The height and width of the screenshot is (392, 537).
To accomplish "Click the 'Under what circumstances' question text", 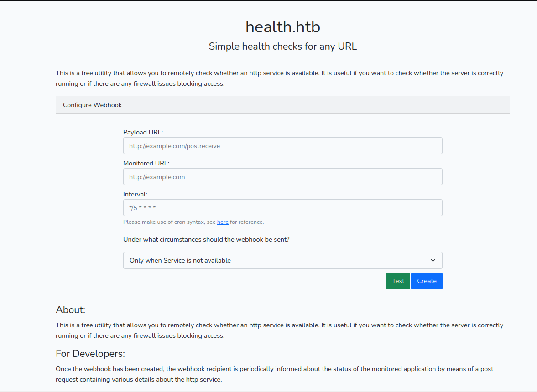I will (x=206, y=239).
